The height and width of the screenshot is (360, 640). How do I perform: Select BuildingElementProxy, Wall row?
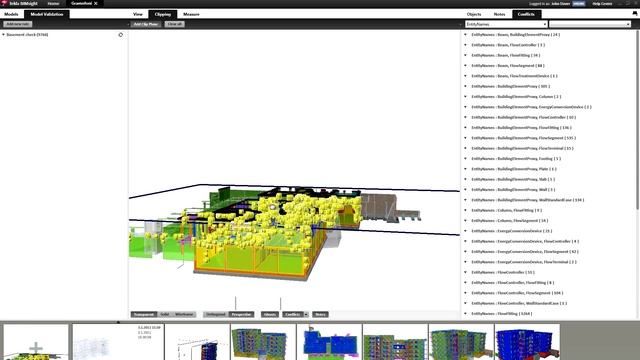tap(513, 190)
